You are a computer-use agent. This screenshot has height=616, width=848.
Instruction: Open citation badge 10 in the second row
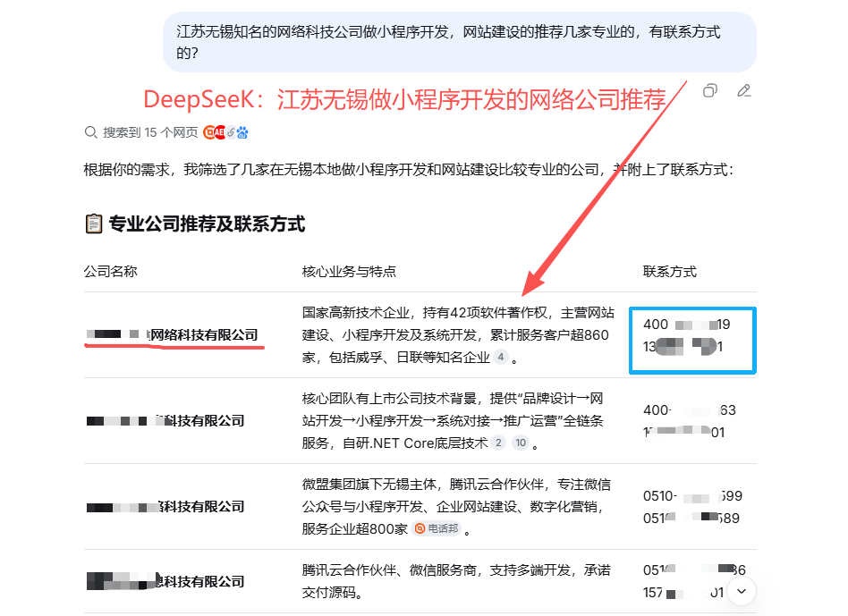pos(521,443)
